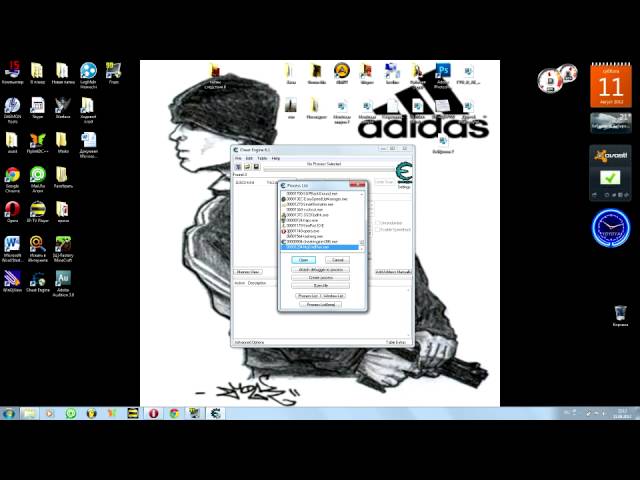Click the blue analog clock gadget

611,228
